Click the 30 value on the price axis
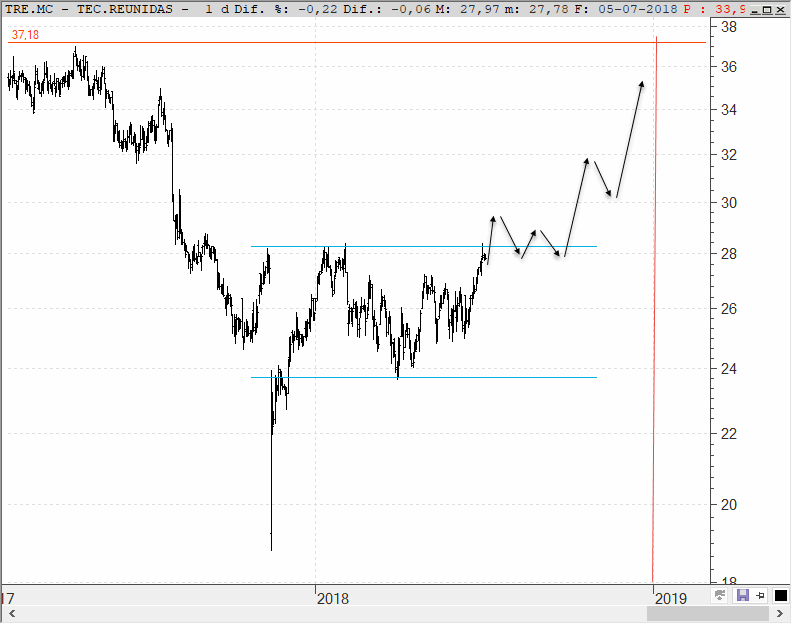Image resolution: width=792 pixels, height=624 pixels. (x=729, y=203)
